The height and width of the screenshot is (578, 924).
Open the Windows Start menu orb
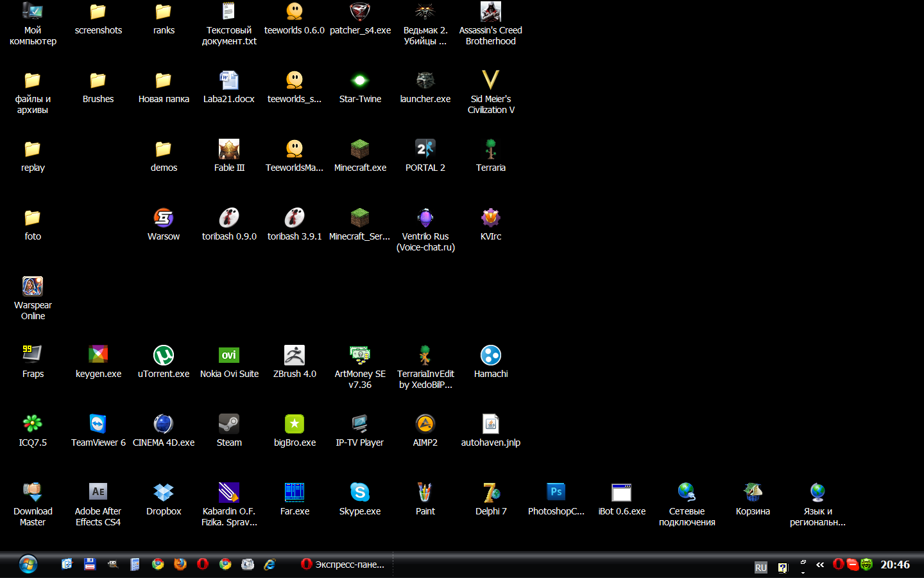[28, 565]
